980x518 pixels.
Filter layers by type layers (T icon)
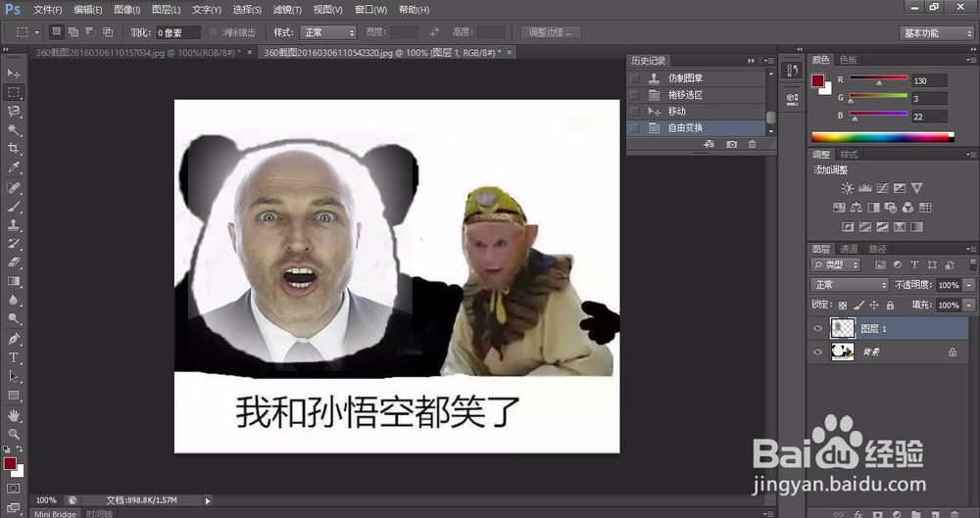pos(914,265)
